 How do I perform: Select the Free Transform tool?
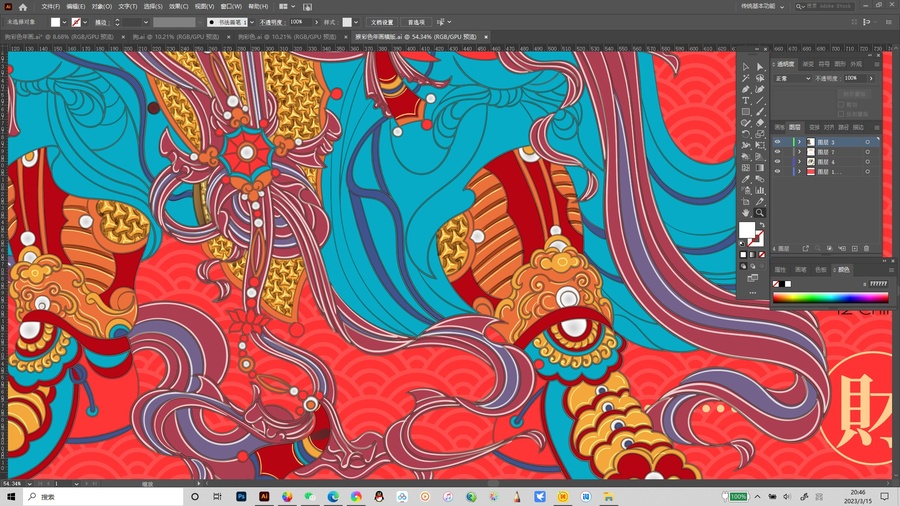tap(760, 145)
